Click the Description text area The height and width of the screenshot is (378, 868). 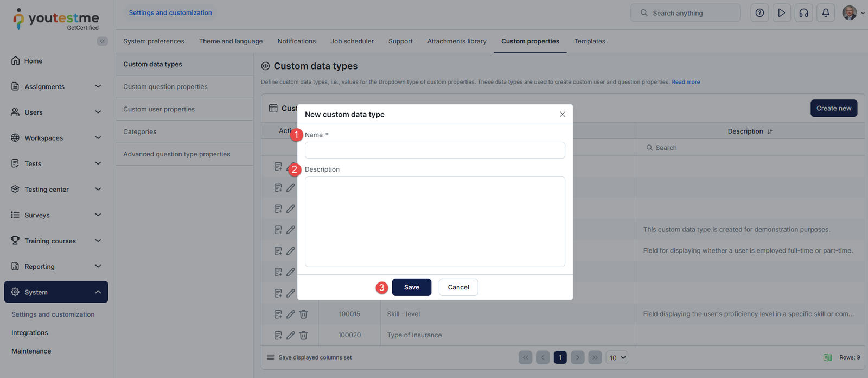435,222
